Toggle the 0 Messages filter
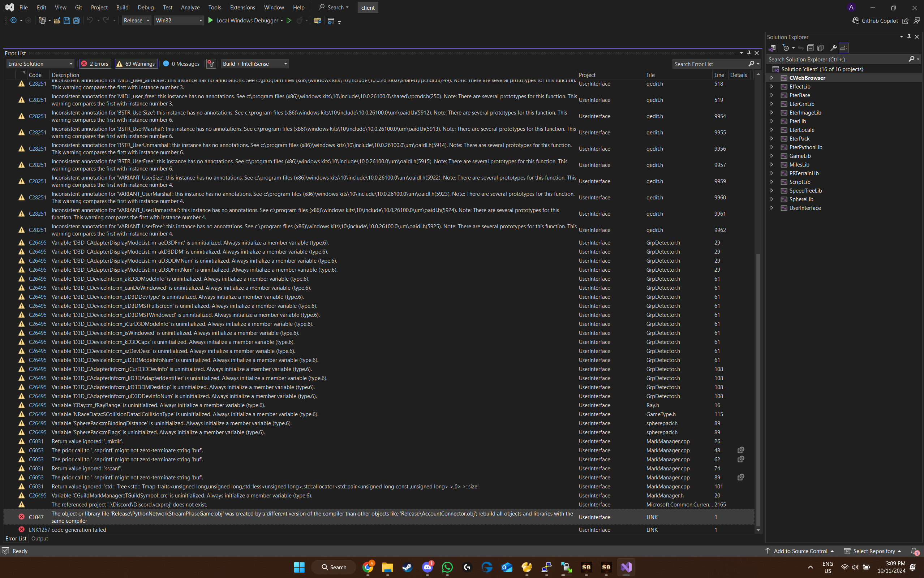924x578 pixels. point(181,64)
